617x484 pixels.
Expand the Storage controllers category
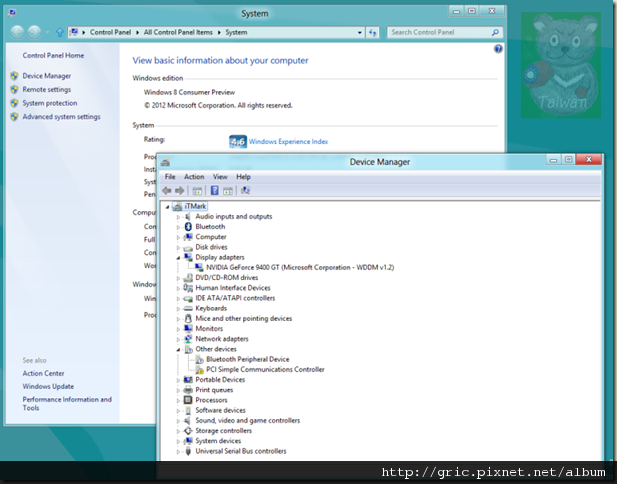(178, 431)
